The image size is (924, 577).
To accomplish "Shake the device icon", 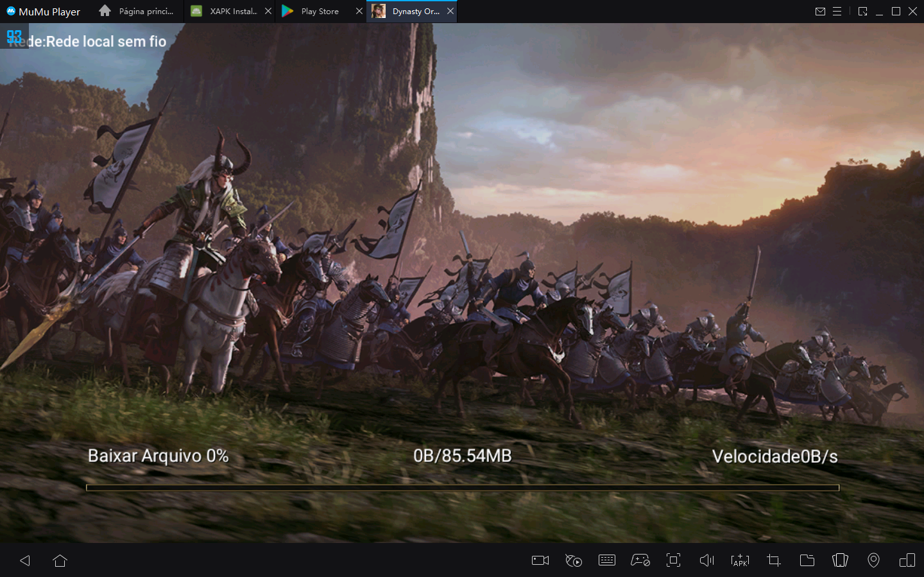I will (x=840, y=560).
